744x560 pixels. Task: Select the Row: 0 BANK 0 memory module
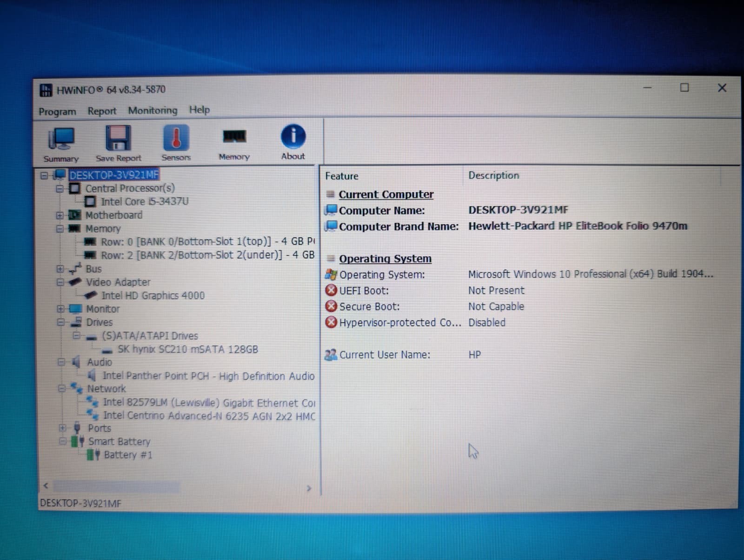pos(208,241)
